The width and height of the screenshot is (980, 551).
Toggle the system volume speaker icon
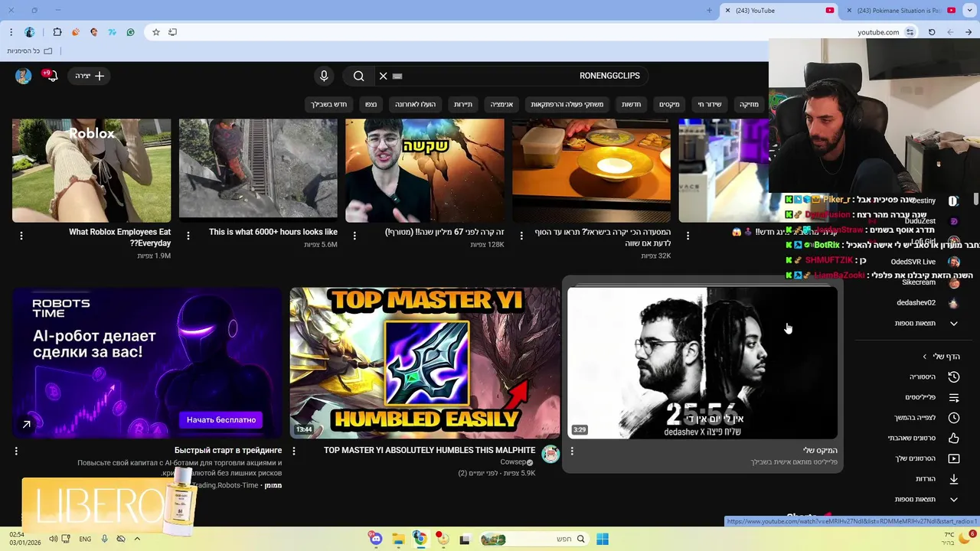pos(53,539)
